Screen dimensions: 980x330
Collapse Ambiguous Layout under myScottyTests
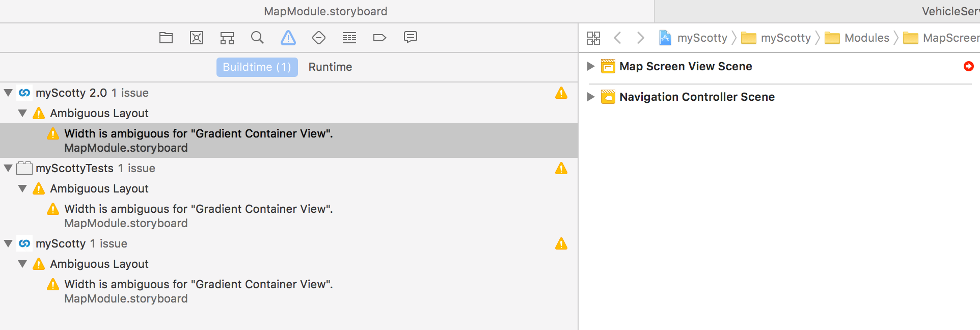(22, 188)
